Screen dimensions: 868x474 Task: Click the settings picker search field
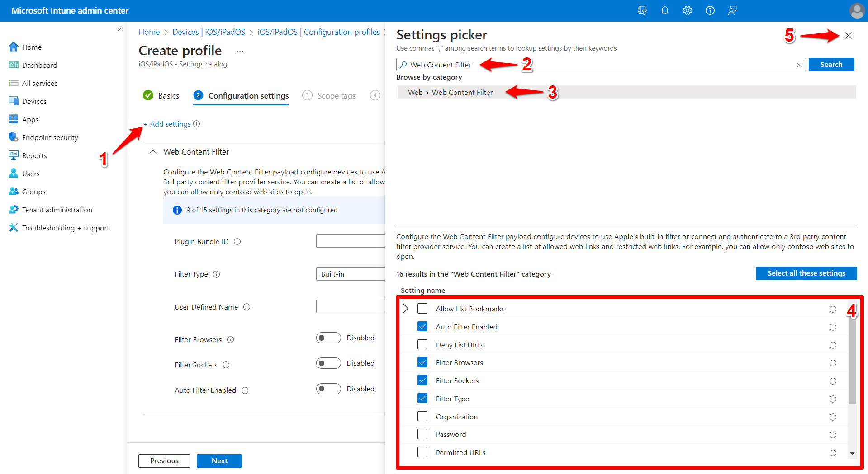[x=601, y=65]
